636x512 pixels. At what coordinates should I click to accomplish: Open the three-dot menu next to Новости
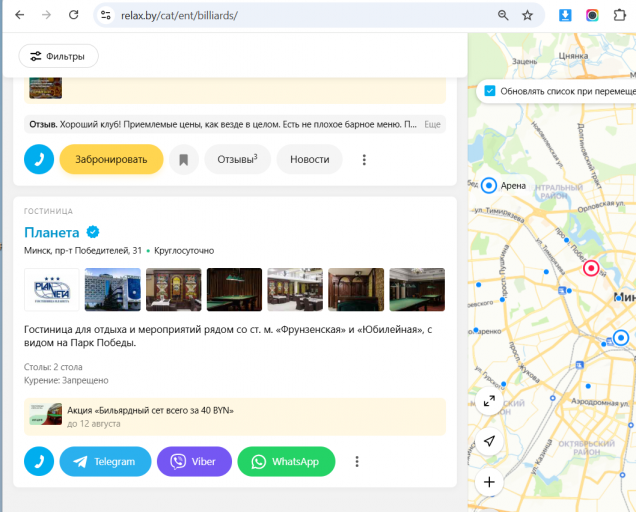pyautogui.click(x=364, y=159)
